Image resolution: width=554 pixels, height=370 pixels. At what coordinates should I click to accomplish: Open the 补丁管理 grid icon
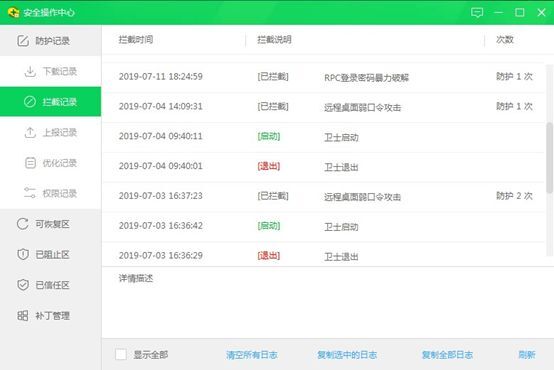pyautogui.click(x=23, y=315)
